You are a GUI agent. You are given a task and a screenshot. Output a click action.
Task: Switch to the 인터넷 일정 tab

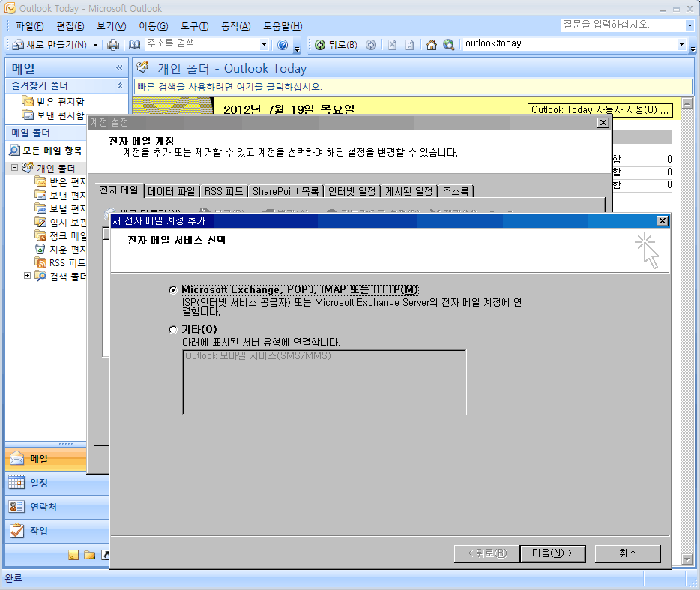point(351,192)
